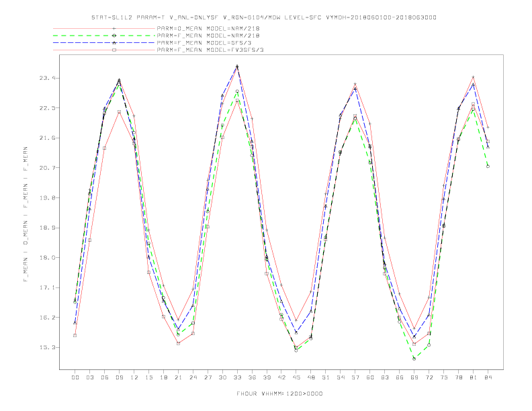Click the triangle marker in the GFS/3 legend
Screen dimensions: 532x411
114,43
